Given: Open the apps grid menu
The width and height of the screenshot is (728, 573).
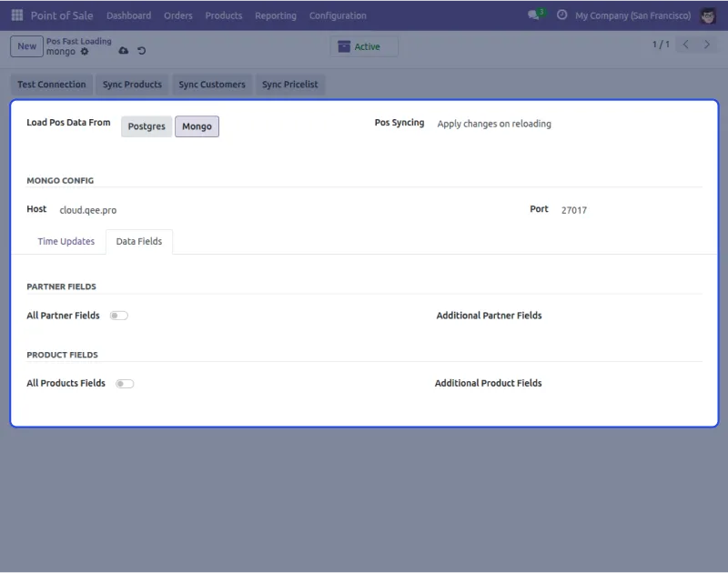Looking at the screenshot, I should [x=17, y=15].
